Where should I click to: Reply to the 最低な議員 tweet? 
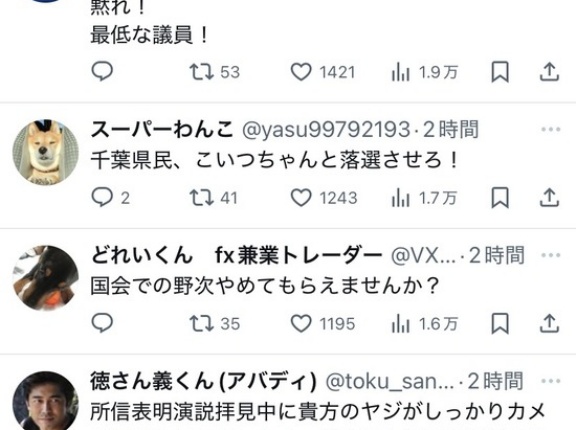point(102,72)
